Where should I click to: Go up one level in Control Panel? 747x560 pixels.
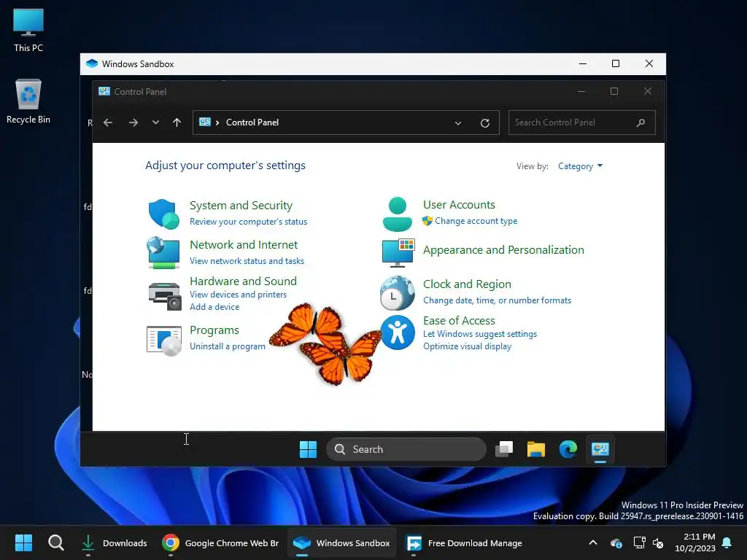coord(177,122)
